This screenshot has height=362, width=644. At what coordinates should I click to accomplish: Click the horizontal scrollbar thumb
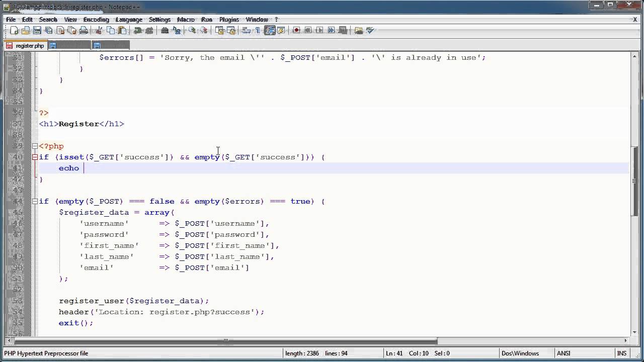[225, 341]
